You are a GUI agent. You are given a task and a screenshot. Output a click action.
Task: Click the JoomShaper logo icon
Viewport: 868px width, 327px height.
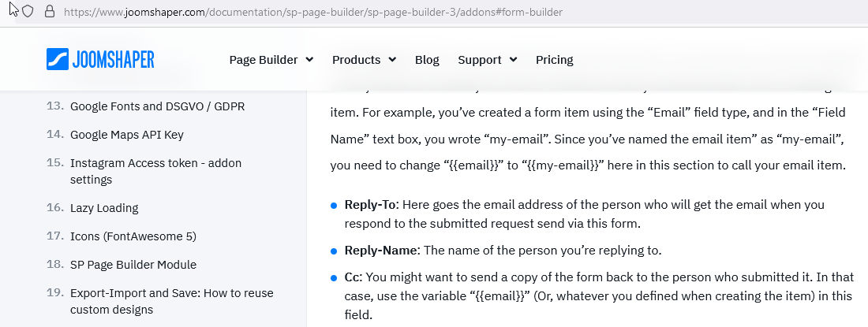tap(58, 60)
